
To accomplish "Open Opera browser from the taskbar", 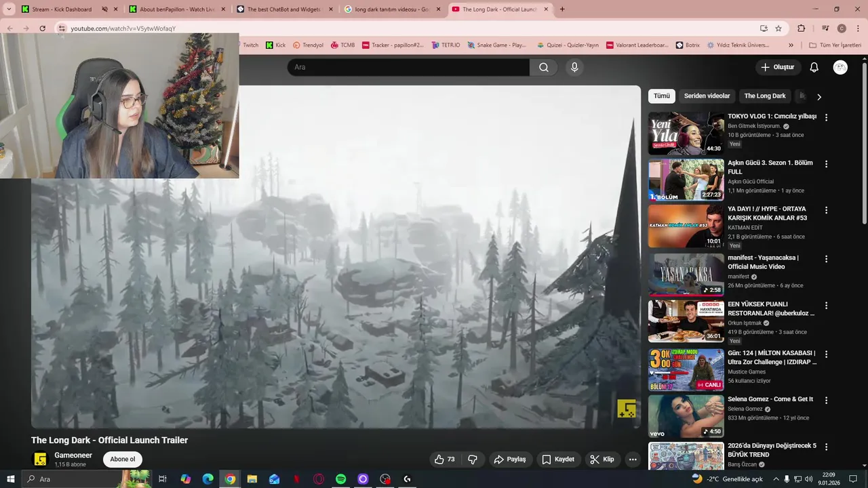I will point(319,479).
